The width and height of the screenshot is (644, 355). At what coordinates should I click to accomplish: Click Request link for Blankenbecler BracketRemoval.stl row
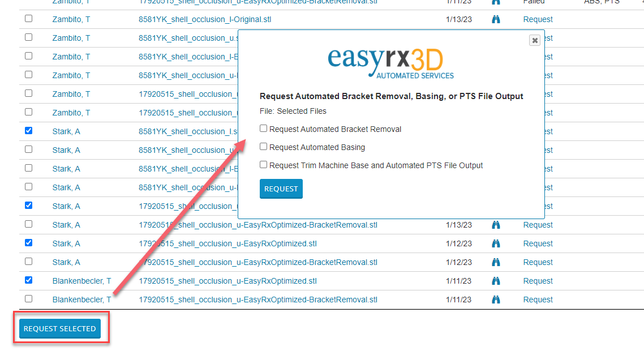(x=538, y=300)
